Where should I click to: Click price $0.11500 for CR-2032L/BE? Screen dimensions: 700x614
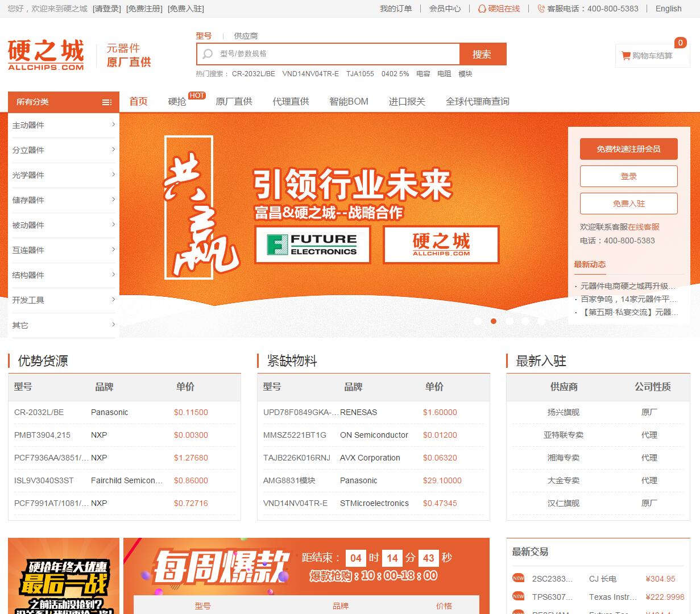191,412
